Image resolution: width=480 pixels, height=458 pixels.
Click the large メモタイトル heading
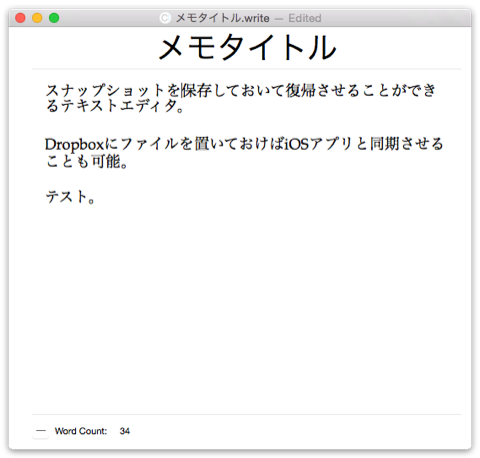247,48
